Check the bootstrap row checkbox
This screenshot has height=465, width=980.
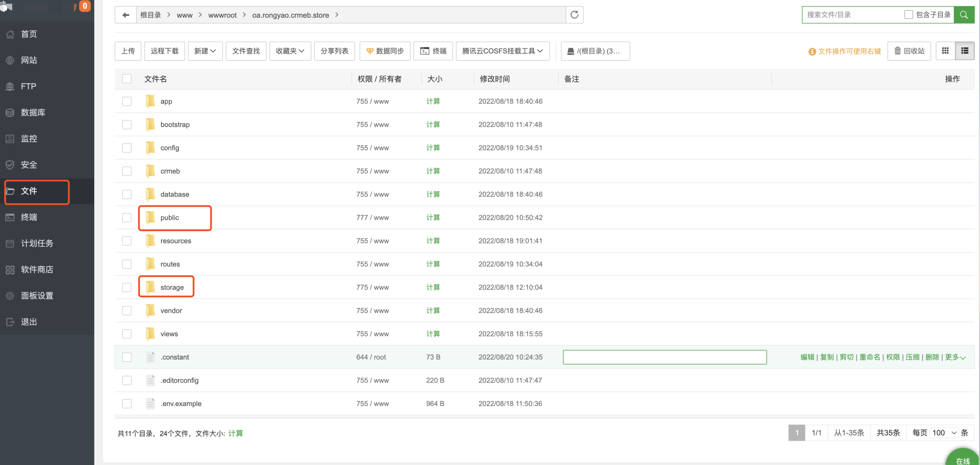coord(127,125)
